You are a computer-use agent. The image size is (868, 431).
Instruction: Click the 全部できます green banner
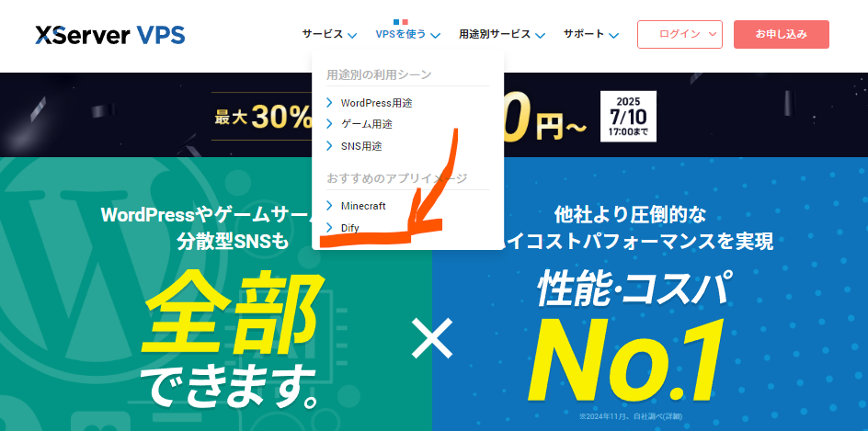[216, 294]
